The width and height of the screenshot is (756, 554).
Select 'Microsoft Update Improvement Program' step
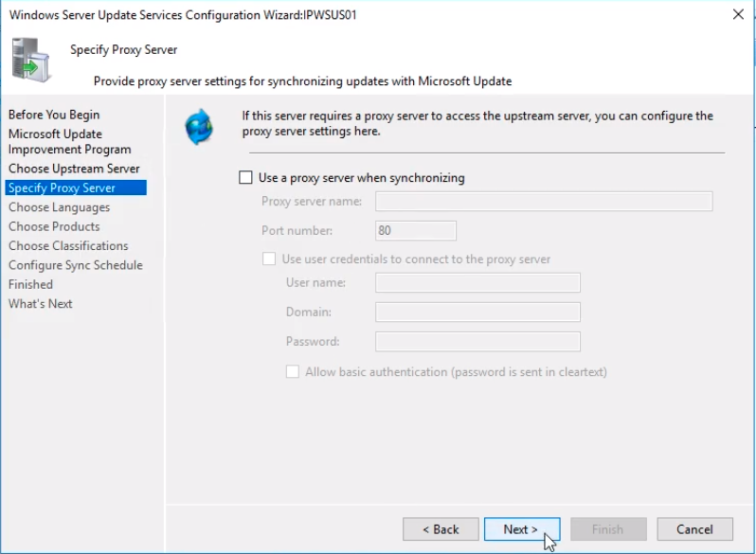(x=69, y=141)
